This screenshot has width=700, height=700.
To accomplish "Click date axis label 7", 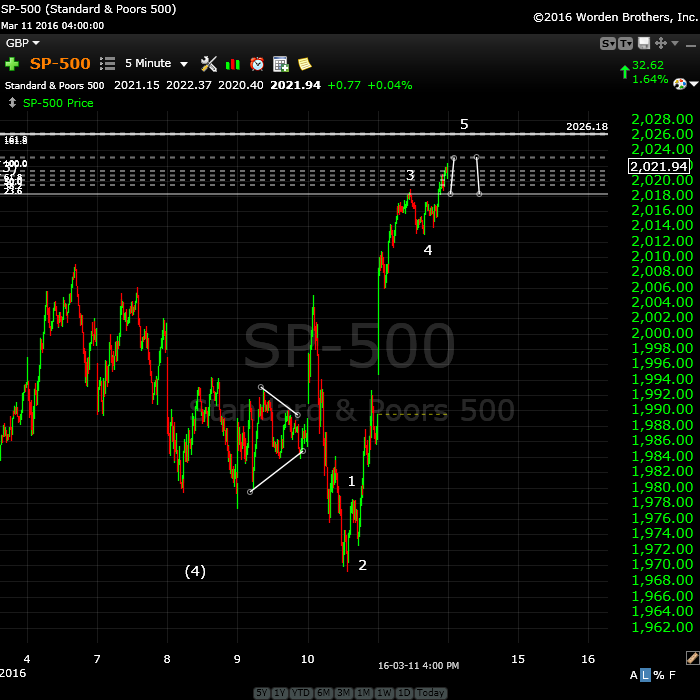I will 97,659.
